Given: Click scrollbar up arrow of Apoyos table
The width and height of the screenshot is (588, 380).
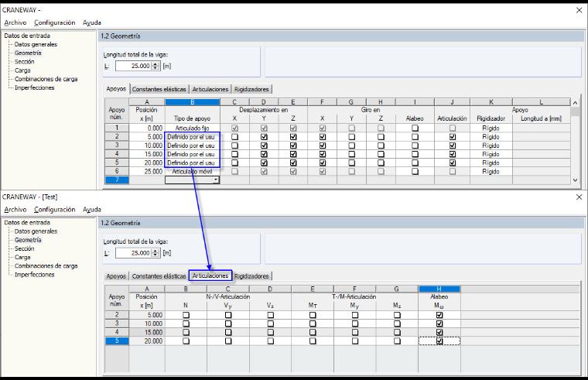Looking at the screenshot, I should click(x=576, y=102).
